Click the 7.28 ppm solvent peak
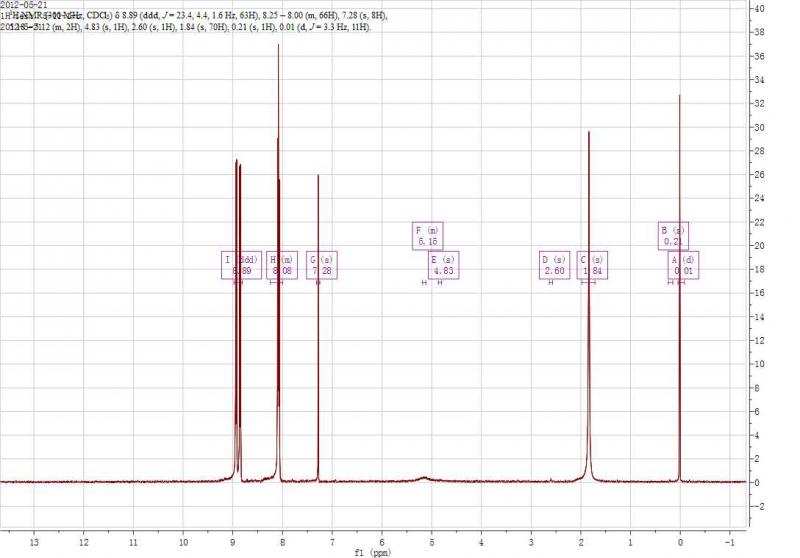 pos(318,326)
